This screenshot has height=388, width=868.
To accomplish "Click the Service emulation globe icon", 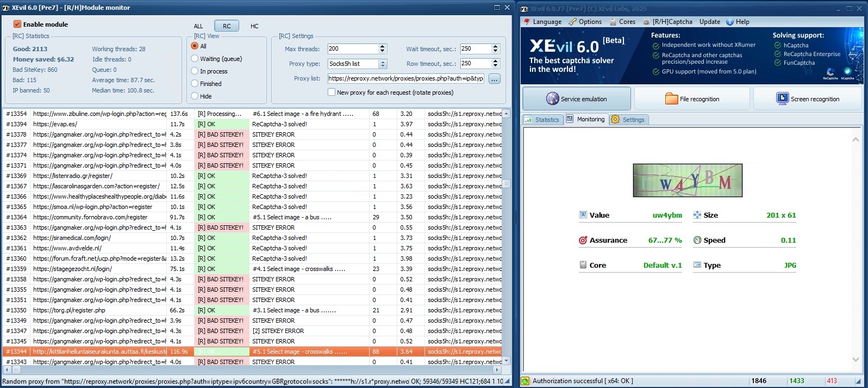I will pyautogui.click(x=552, y=98).
